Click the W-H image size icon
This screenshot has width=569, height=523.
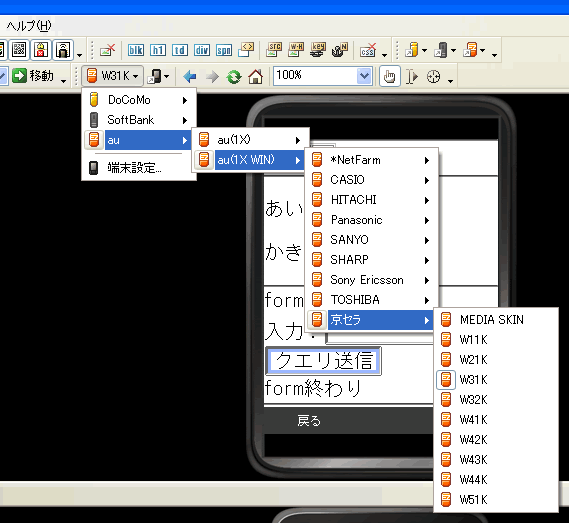pos(296,50)
